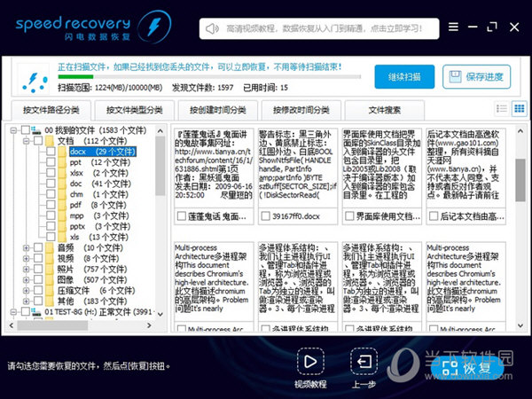Check the docx folder checkbox
The image size is (532, 399).
[x=49, y=152]
